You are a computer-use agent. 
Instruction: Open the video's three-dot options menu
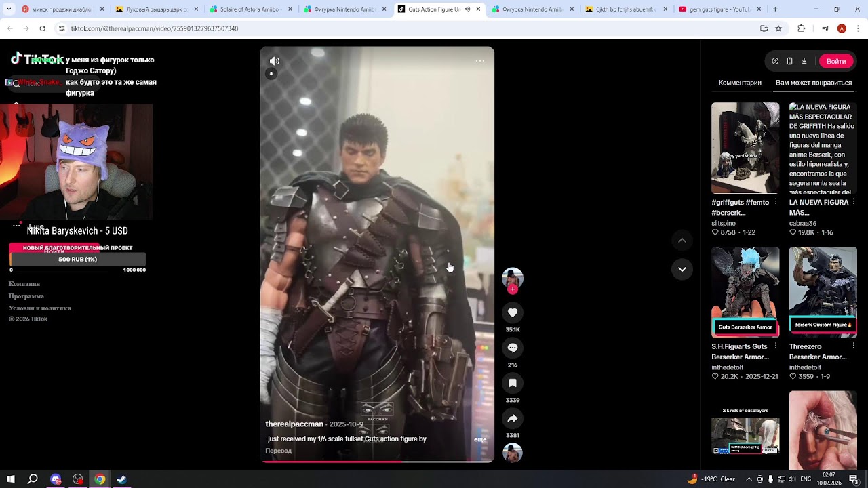479,61
